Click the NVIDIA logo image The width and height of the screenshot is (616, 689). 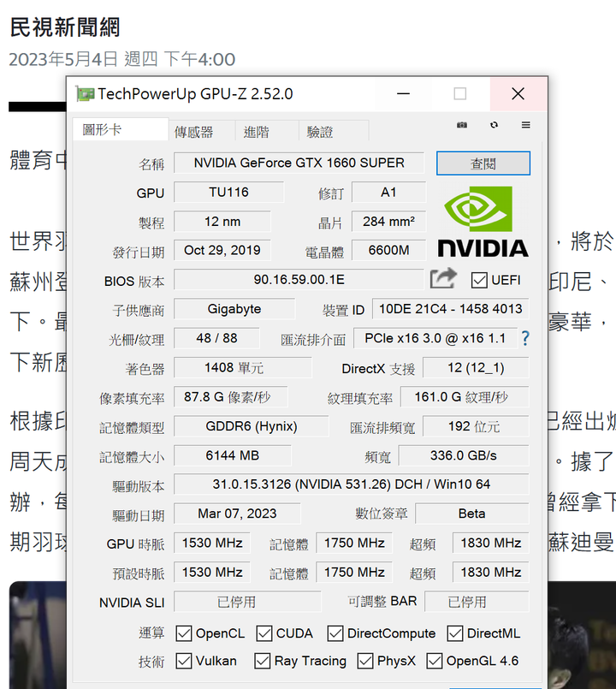pyautogui.click(x=483, y=222)
